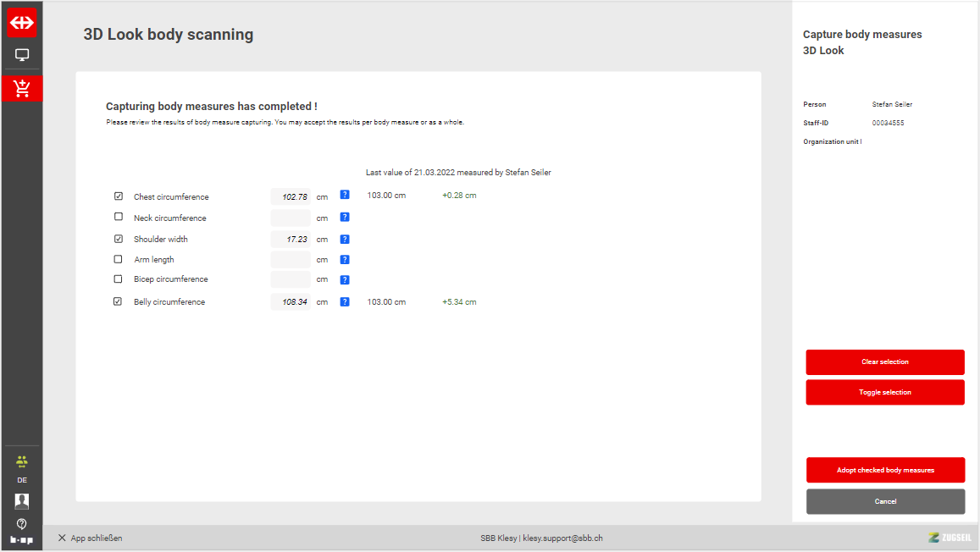This screenshot has width=980, height=552.
Task: Click help icon for Arm length
Action: pos(345,260)
